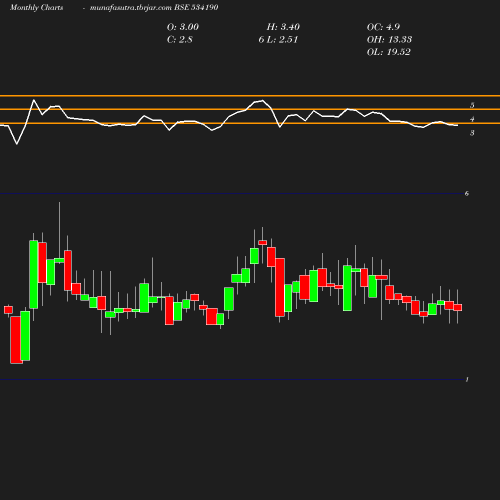Click price axis label '6'
This screenshot has height=500, width=500.
467,194
